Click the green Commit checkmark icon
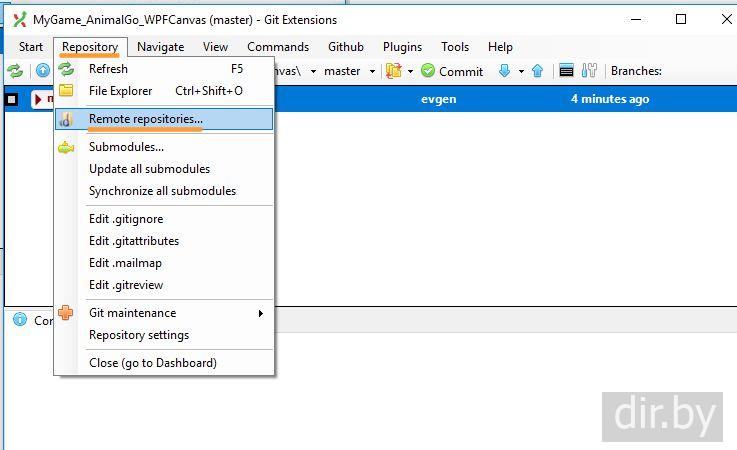Image resolution: width=737 pixels, height=450 pixels. click(x=428, y=71)
